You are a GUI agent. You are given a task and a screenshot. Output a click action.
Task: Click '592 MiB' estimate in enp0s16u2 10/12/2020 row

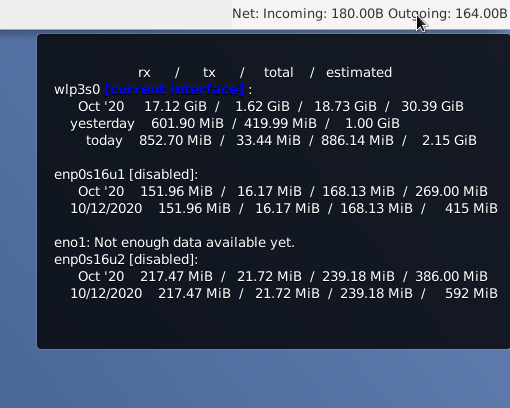tap(471, 294)
